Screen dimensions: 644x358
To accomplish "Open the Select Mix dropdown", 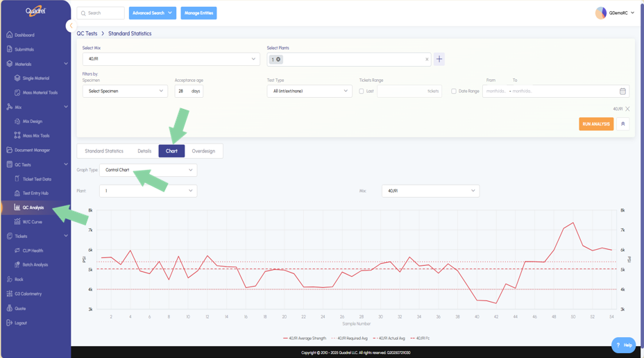I will (171, 59).
